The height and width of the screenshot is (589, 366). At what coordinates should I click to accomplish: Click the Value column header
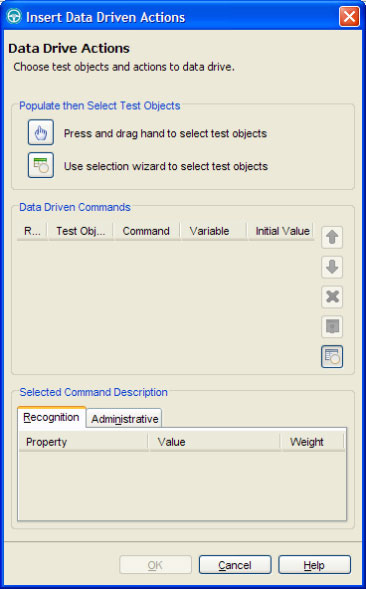(214, 442)
